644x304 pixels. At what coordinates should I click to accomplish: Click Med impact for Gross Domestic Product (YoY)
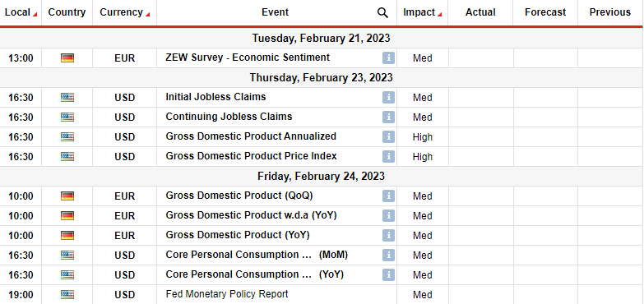pyautogui.click(x=422, y=236)
